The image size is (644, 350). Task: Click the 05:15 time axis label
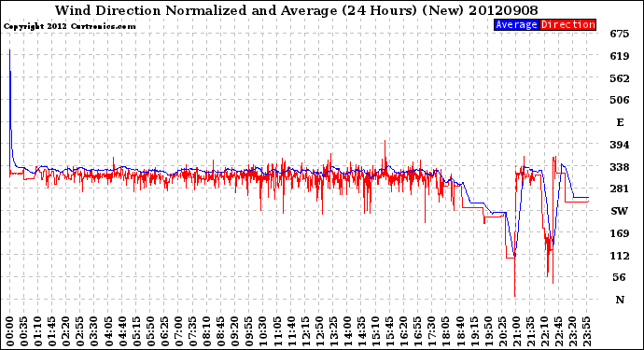(136, 331)
